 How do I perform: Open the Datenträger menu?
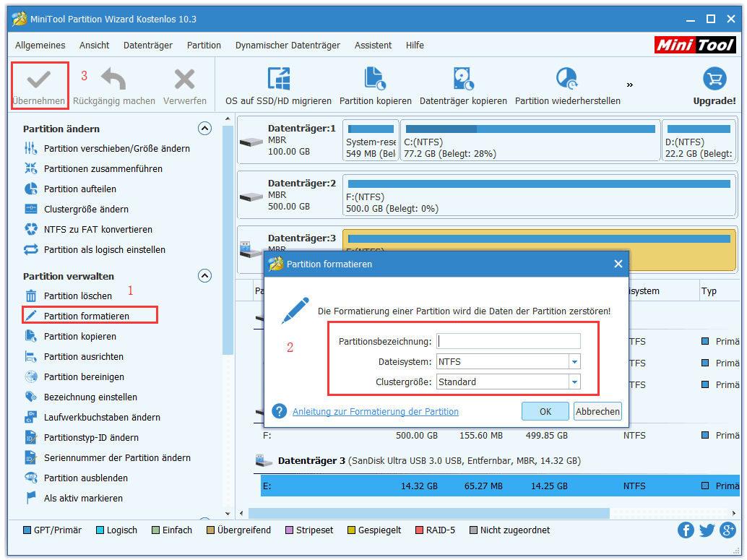[148, 46]
